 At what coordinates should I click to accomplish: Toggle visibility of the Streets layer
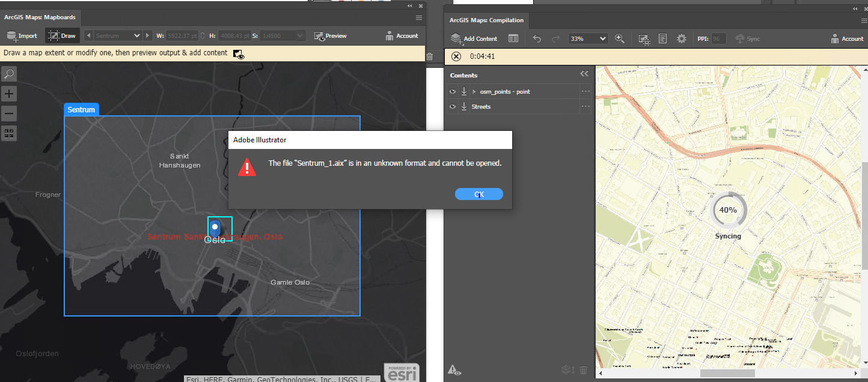[453, 106]
